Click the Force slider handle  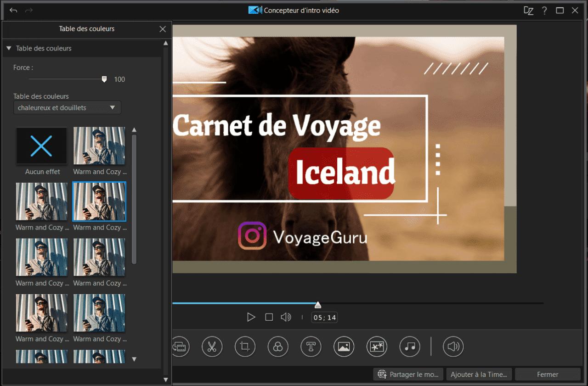[104, 79]
